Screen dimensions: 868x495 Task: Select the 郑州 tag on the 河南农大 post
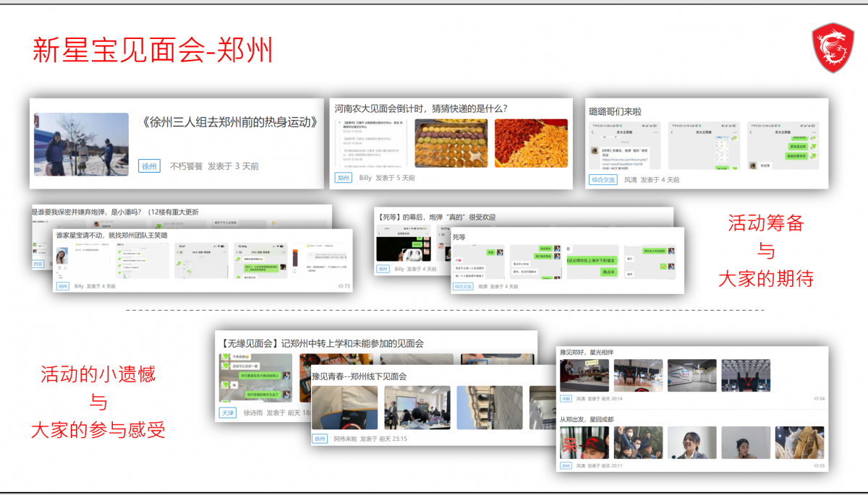click(343, 178)
